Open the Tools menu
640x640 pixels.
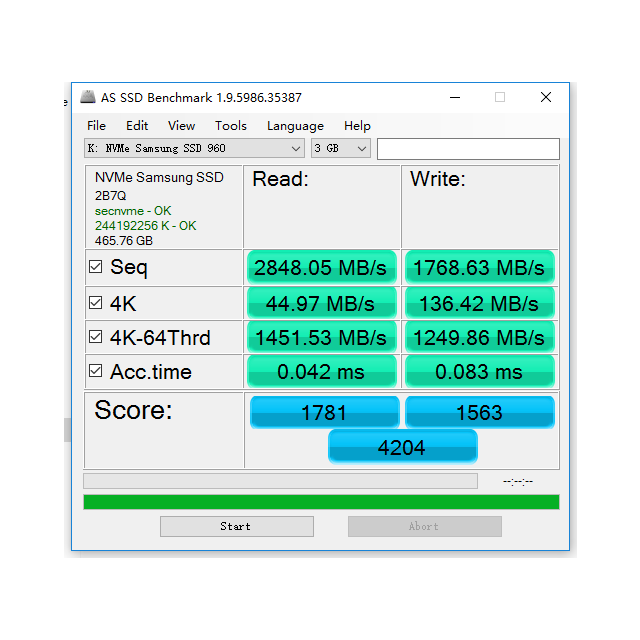tap(231, 126)
